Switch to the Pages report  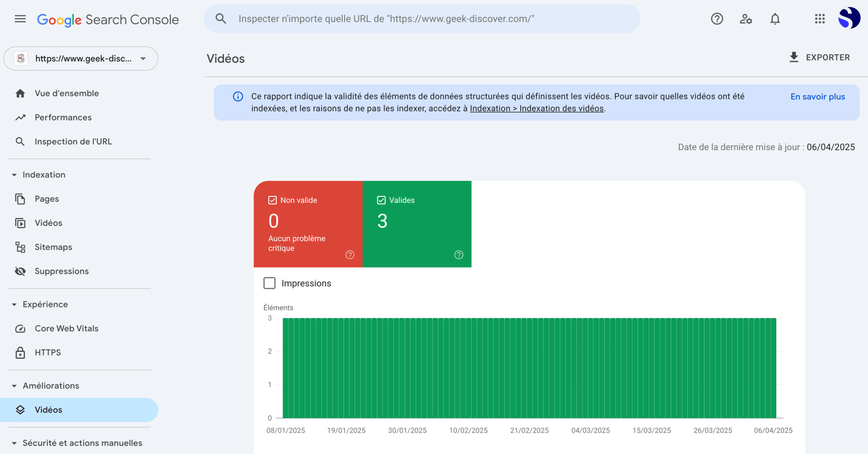click(x=46, y=199)
